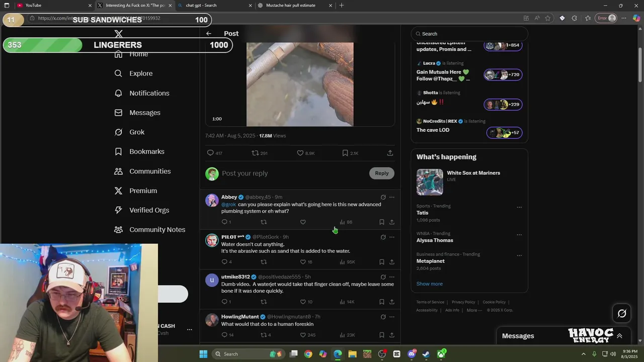Like HowlingMutant's reply (245)

pos(307,335)
